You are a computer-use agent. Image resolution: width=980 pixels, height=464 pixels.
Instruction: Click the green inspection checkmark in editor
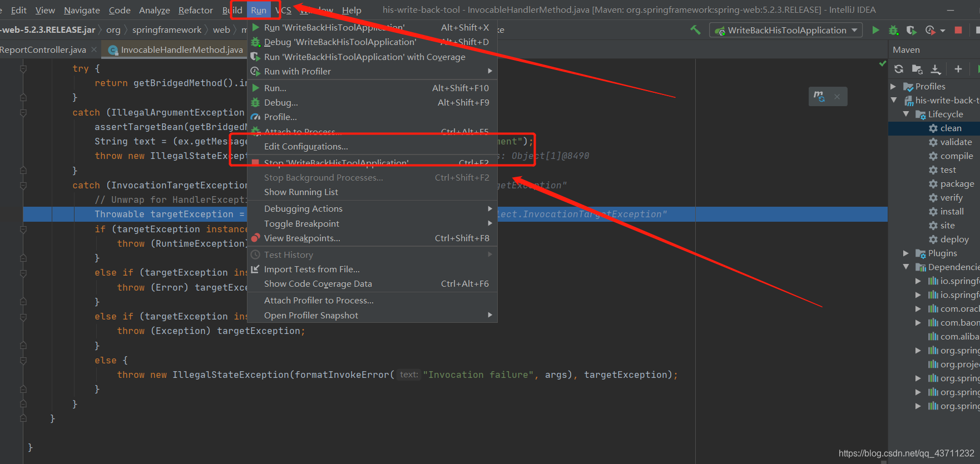pos(883,63)
